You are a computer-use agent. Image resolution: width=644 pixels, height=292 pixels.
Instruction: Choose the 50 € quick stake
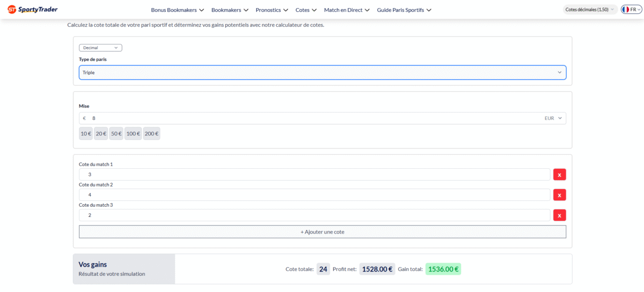click(x=116, y=133)
